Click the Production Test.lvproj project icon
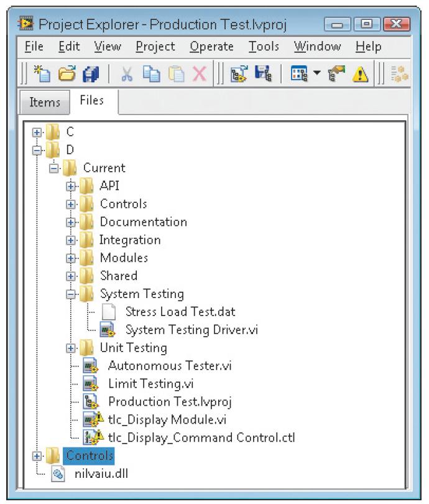 coord(91,401)
